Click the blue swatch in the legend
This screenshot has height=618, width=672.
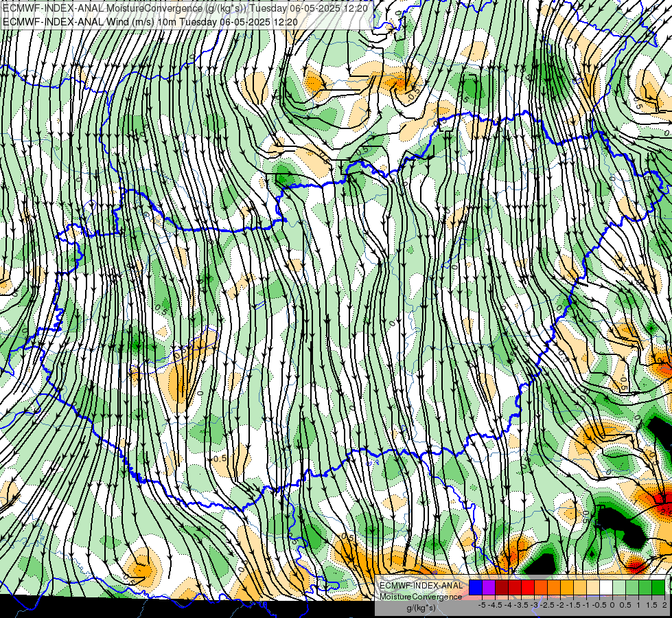coord(476,587)
